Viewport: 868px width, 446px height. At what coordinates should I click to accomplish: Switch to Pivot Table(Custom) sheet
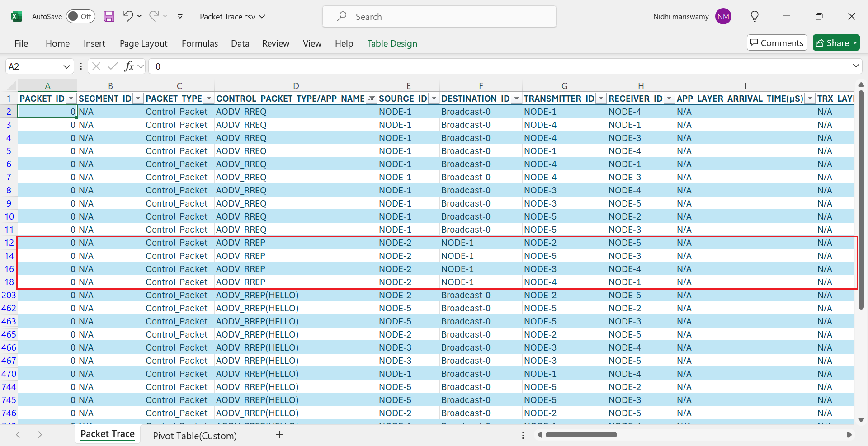point(194,436)
